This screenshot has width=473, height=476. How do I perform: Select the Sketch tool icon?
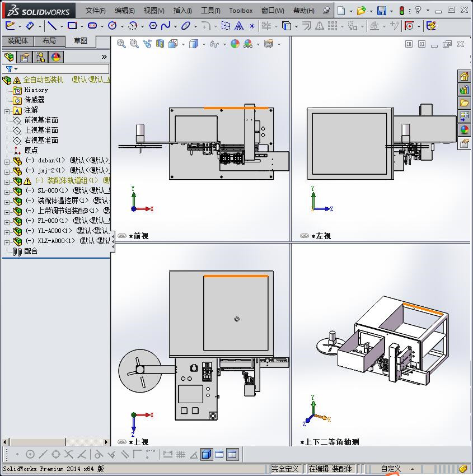point(10,26)
